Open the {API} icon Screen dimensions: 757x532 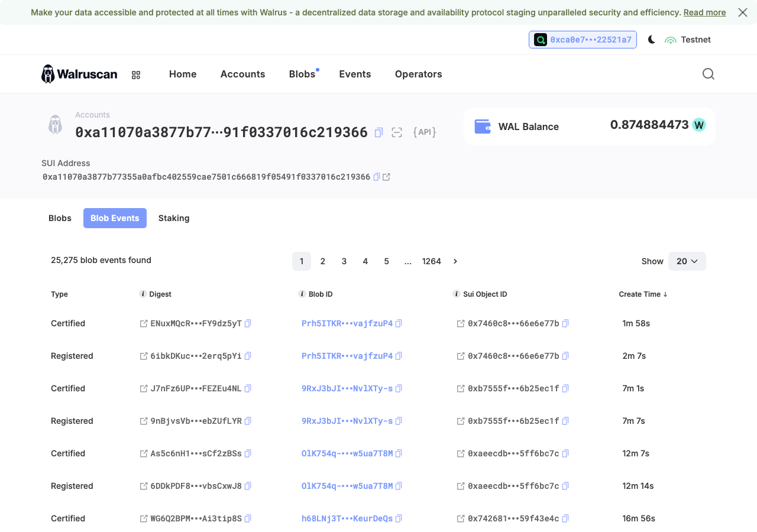pos(425,132)
